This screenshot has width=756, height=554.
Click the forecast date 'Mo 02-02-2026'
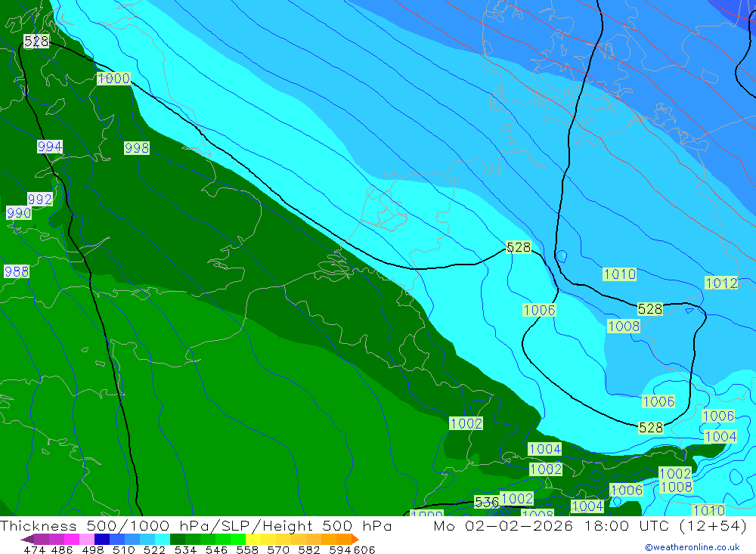tap(503, 526)
